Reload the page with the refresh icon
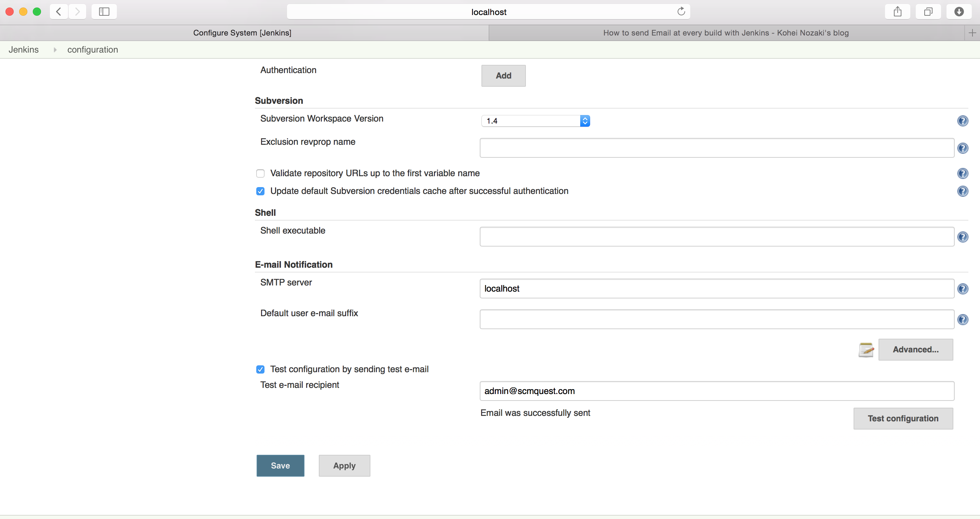This screenshot has width=980, height=519. (681, 11)
